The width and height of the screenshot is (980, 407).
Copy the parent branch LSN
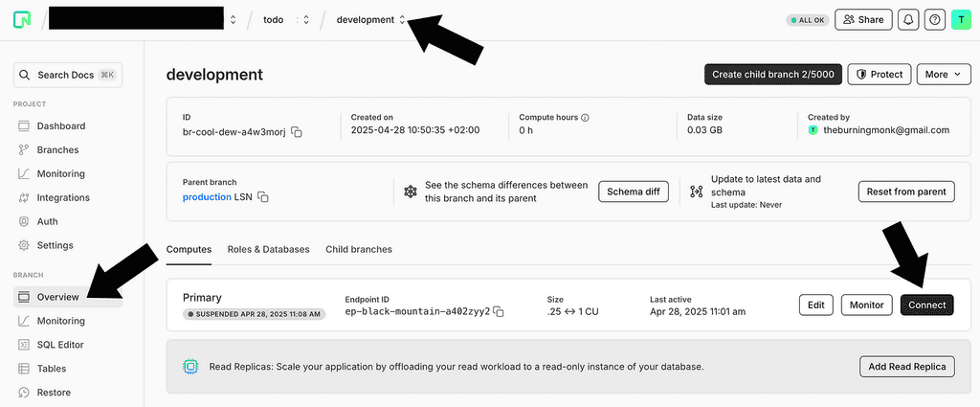click(263, 197)
